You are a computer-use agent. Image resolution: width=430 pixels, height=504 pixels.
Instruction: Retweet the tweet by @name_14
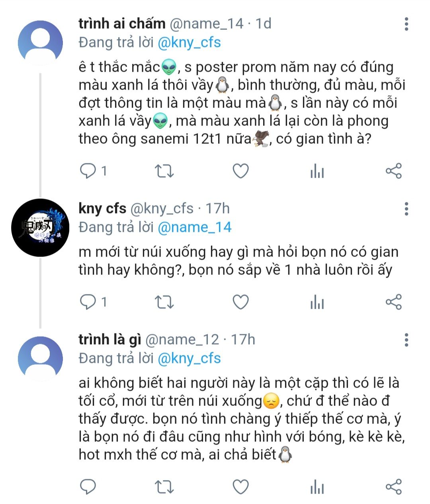tap(164, 171)
